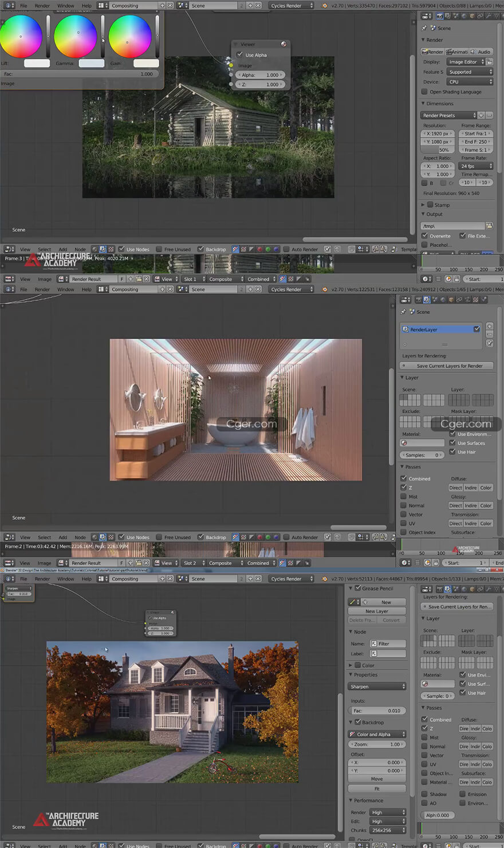Add render layer with plus icon beside RenderLayer list
The image size is (504, 848).
[490, 326]
